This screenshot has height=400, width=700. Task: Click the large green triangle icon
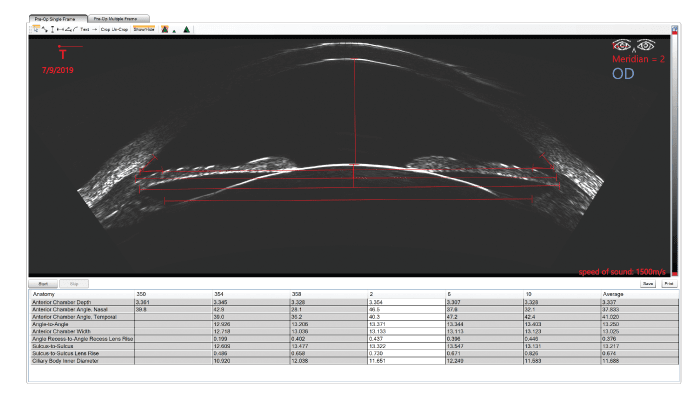point(187,29)
